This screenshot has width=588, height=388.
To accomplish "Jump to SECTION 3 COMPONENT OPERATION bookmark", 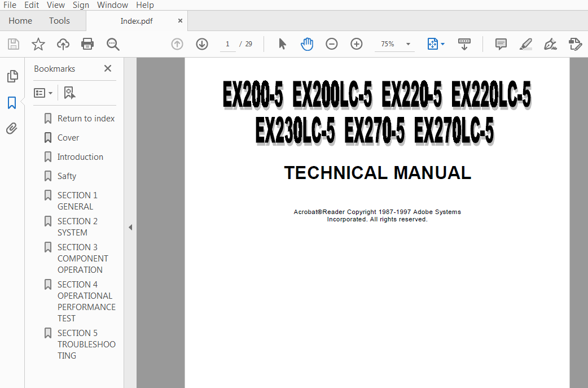I will click(x=82, y=259).
